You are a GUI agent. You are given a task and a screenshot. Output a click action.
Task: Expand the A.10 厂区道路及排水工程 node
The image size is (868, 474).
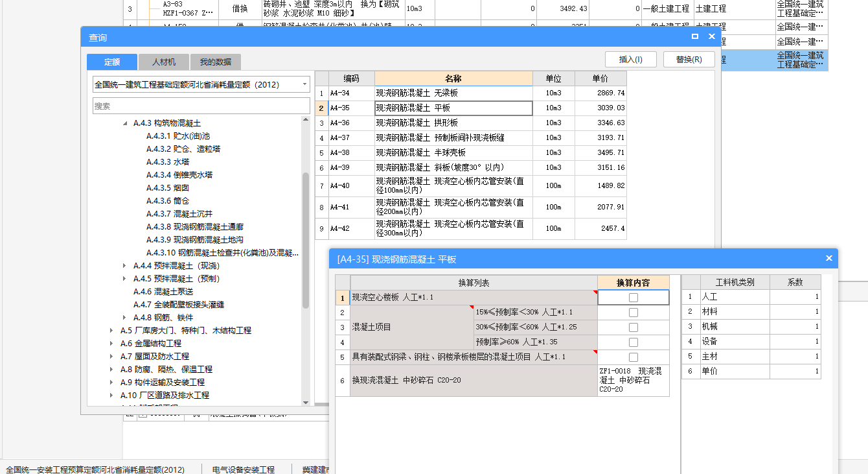(112, 396)
